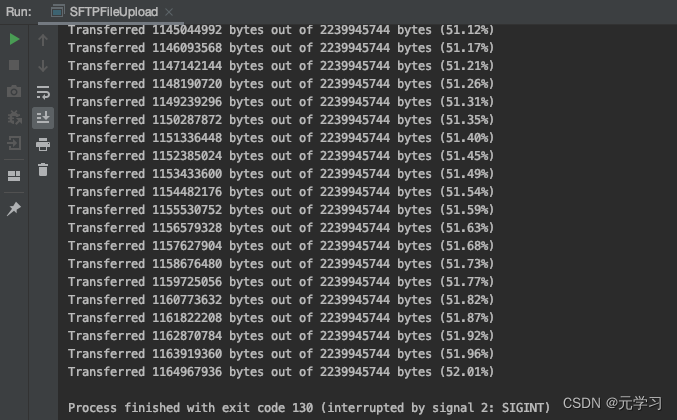This screenshot has width=677, height=420.
Task: Open the Restore Layout icon
Action: pos(14,176)
